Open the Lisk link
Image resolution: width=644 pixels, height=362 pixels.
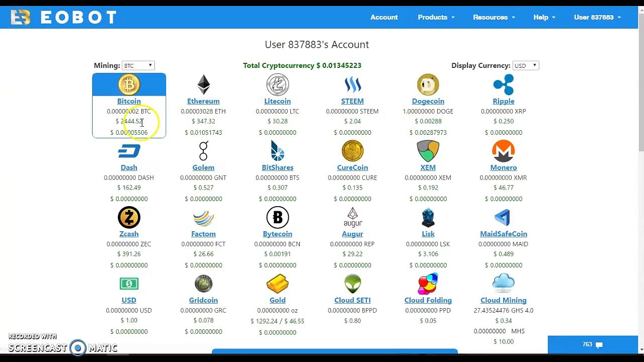[428, 234]
